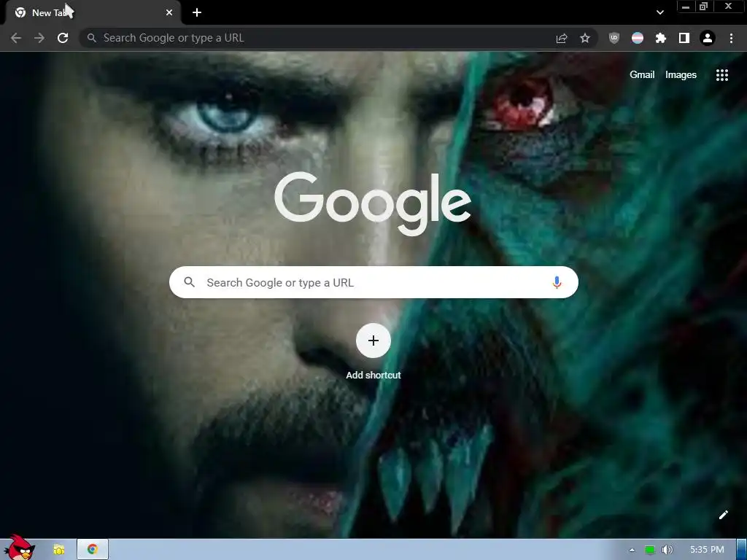Open the folder icon in taskbar
The width and height of the screenshot is (747, 560).
[59, 550]
